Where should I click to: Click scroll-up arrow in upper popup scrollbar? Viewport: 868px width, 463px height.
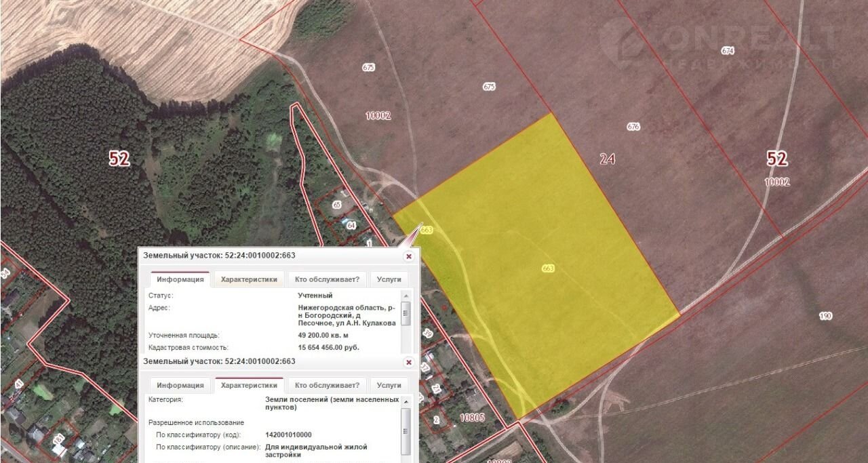tap(406, 296)
